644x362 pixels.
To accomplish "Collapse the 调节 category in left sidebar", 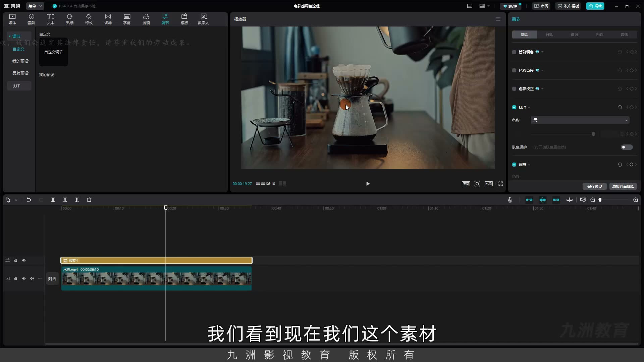I will pyautogui.click(x=10, y=36).
